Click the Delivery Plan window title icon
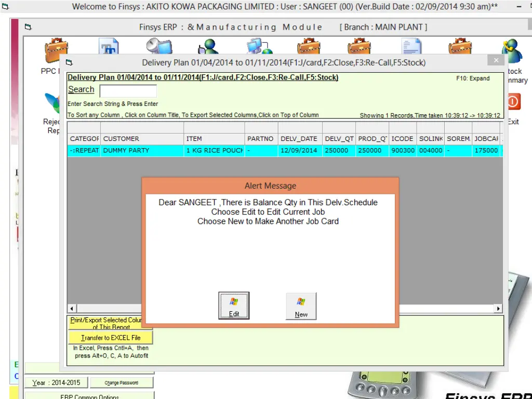 click(69, 62)
